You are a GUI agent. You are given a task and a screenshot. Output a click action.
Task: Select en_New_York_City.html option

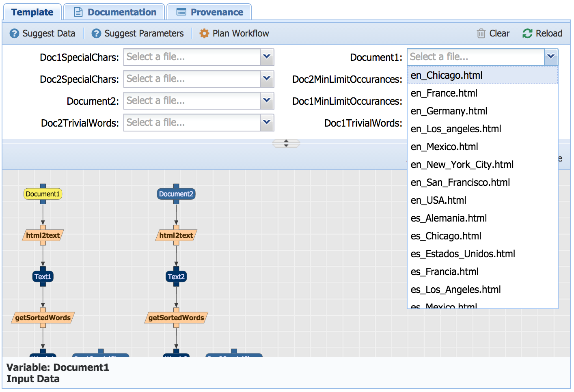[x=462, y=165]
